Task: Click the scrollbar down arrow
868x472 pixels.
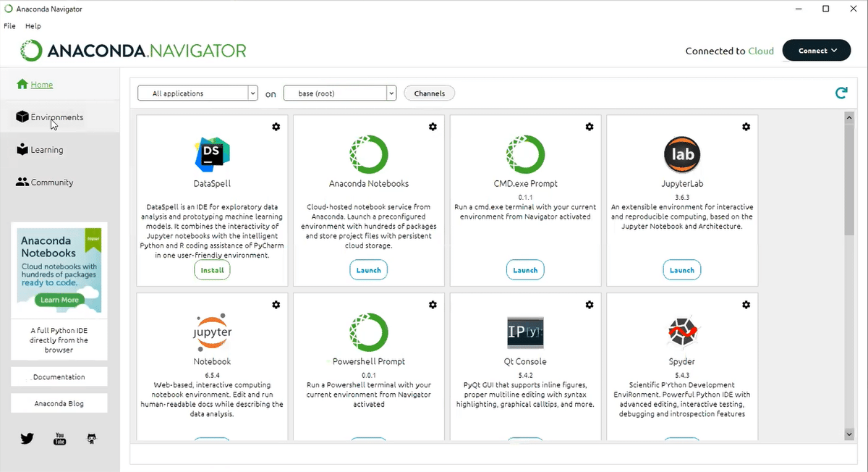Action: pyautogui.click(x=849, y=434)
